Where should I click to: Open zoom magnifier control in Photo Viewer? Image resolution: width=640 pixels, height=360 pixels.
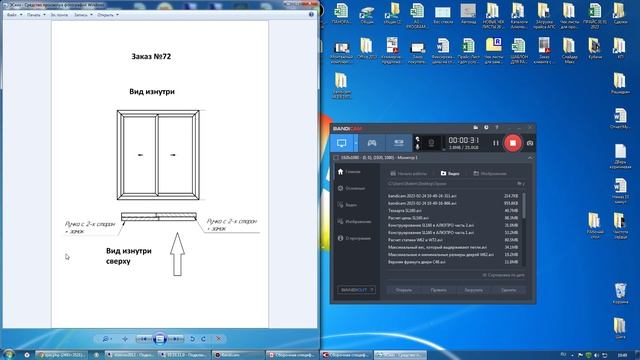click(x=107, y=339)
